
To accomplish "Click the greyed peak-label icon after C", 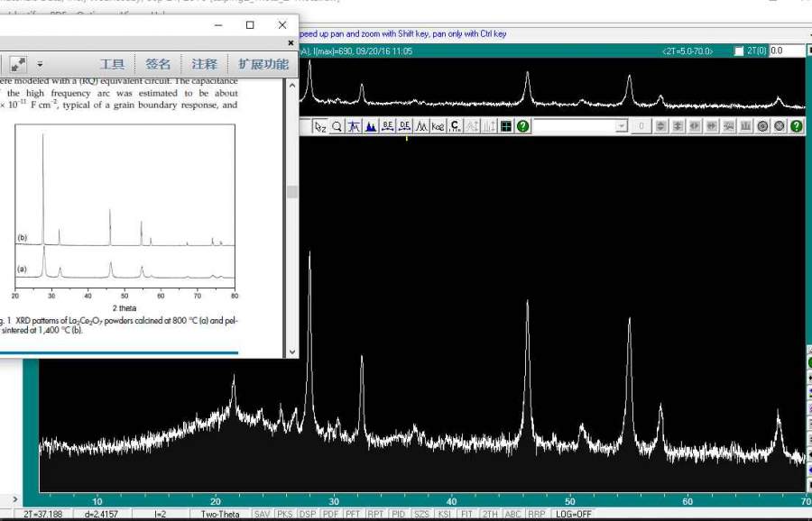I will (472, 126).
